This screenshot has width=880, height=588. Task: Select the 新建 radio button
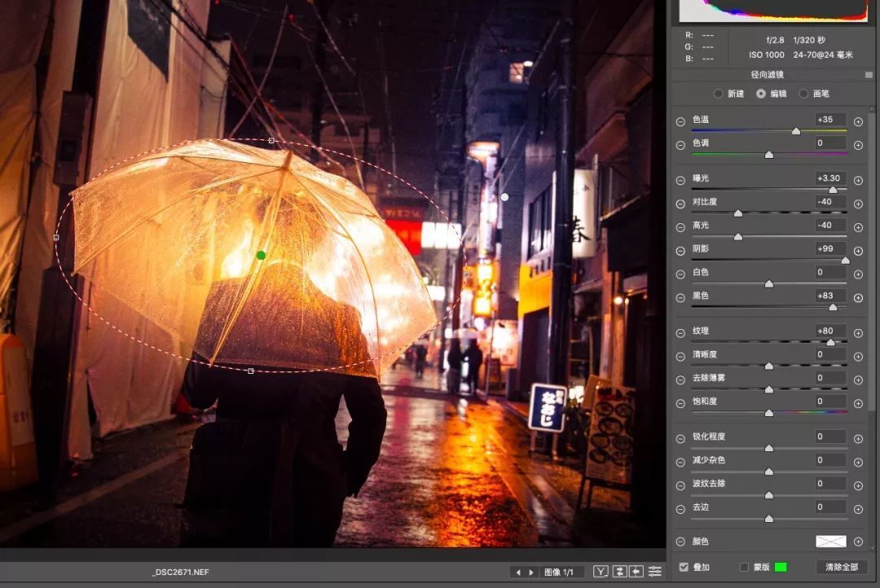point(719,94)
